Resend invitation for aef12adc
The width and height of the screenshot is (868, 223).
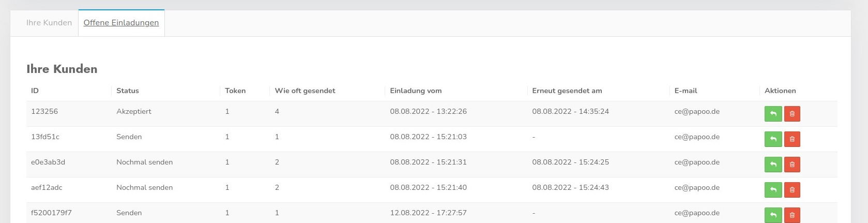tap(773, 190)
